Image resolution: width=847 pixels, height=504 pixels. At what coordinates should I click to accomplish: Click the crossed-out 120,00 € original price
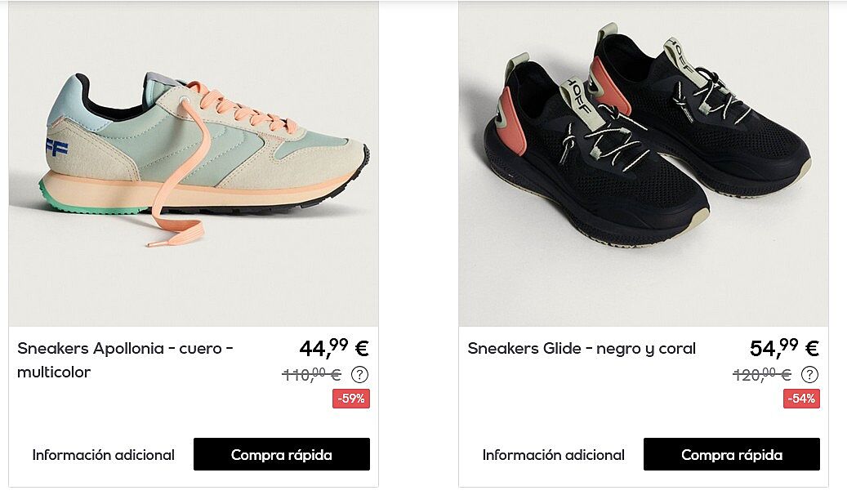(762, 374)
